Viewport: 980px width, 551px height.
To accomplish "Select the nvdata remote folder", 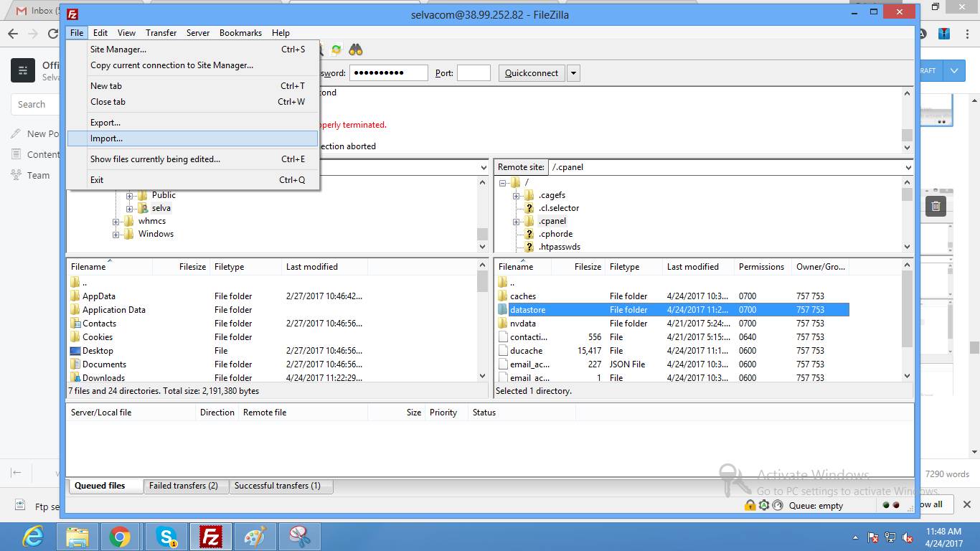I will tap(523, 324).
